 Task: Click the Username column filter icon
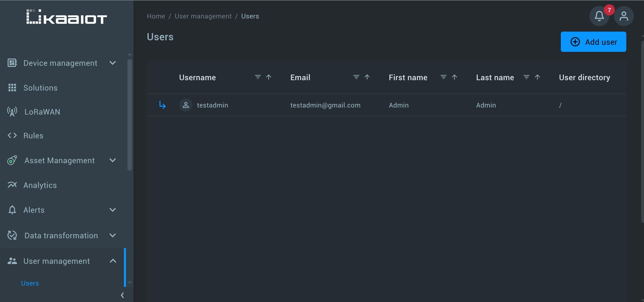coord(257,77)
